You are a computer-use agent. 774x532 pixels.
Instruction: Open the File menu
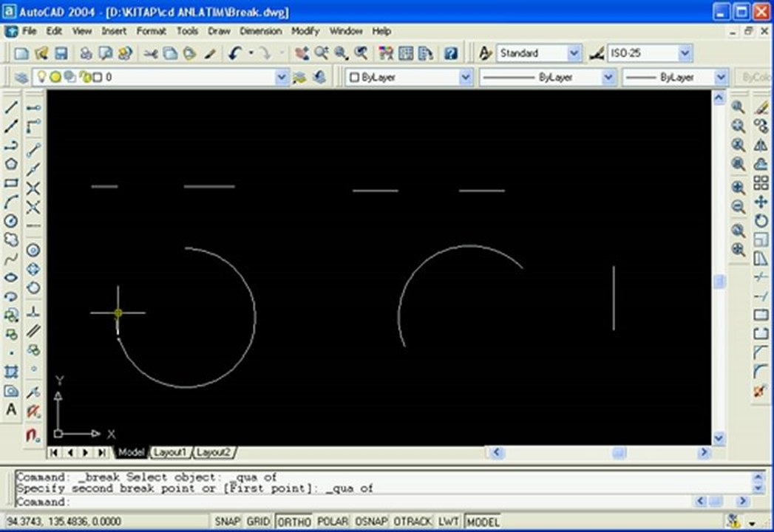tap(29, 31)
